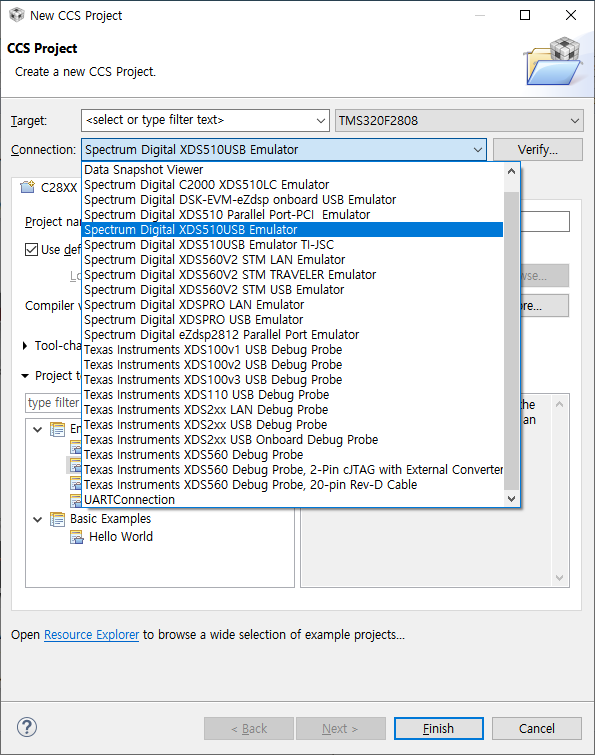
Task: Select UARTConnection from the list
Action: 293,500
